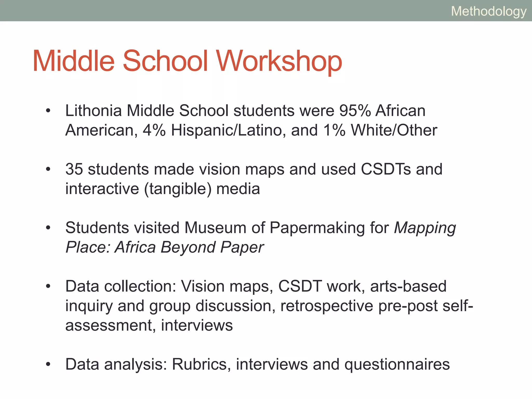The width and height of the screenshot is (532, 399).
Task: Click the interactive (tangible) media line
Action: (162, 189)
